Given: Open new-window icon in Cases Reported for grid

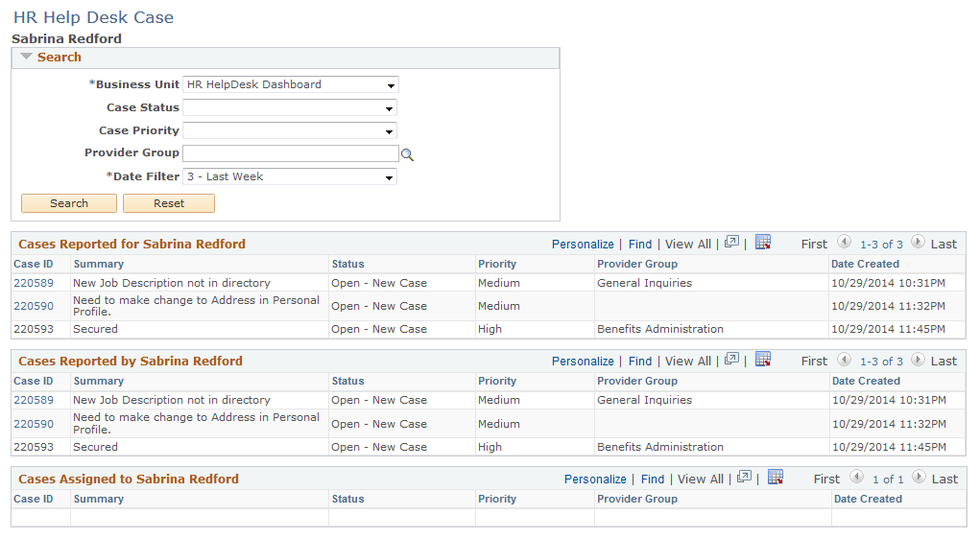Looking at the screenshot, I should [731, 243].
